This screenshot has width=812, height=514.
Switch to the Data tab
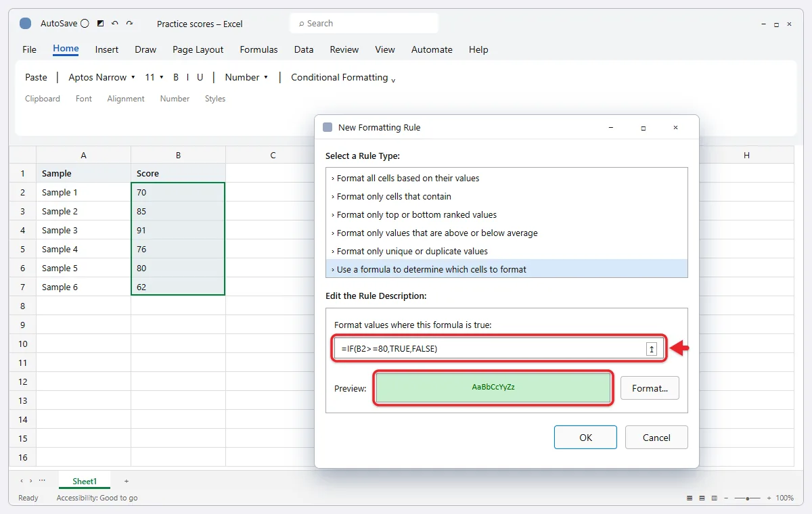(x=304, y=49)
